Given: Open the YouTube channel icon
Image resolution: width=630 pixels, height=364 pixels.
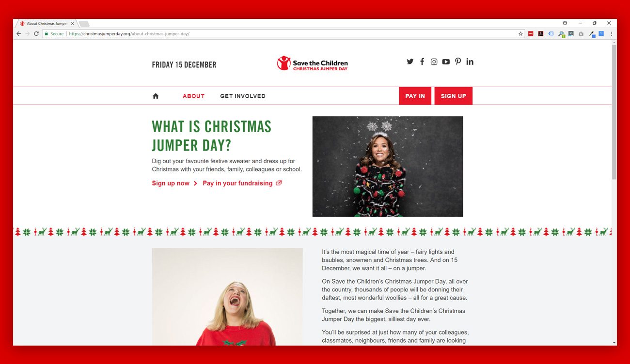Looking at the screenshot, I should pyautogui.click(x=446, y=61).
